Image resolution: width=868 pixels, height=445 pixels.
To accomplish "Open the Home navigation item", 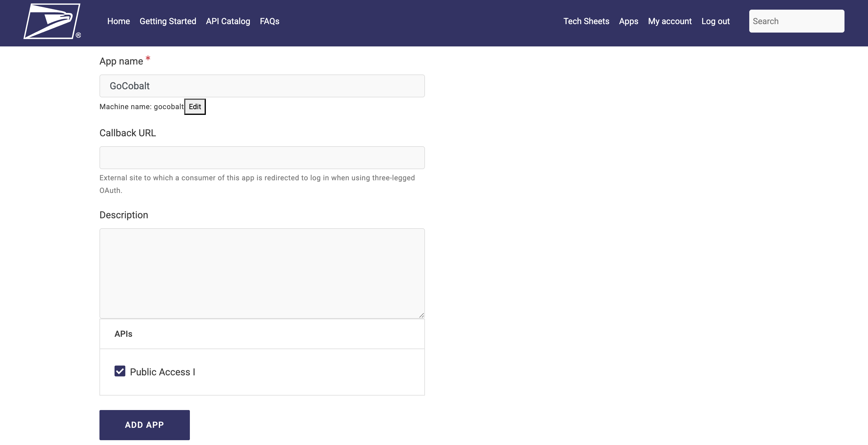I will point(118,21).
